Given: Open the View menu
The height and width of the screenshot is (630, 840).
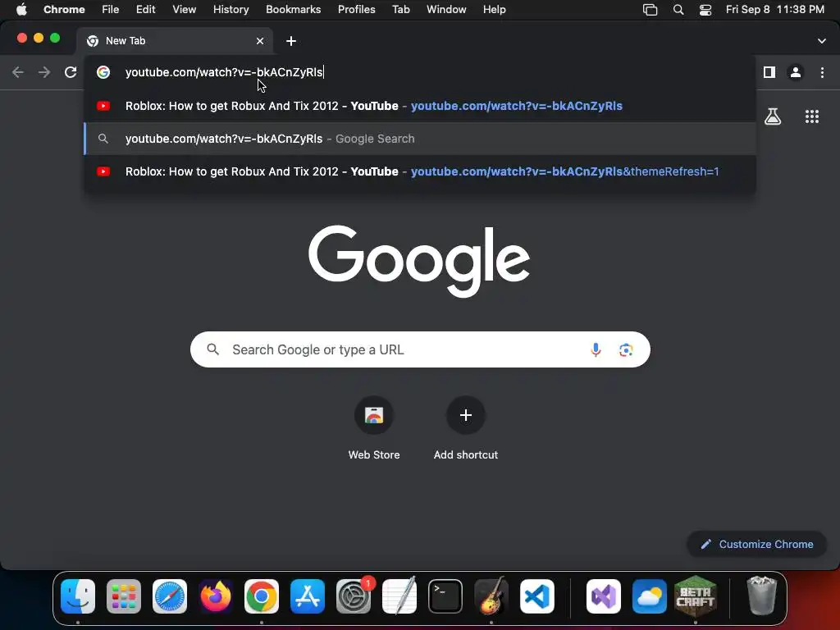Looking at the screenshot, I should pyautogui.click(x=184, y=9).
